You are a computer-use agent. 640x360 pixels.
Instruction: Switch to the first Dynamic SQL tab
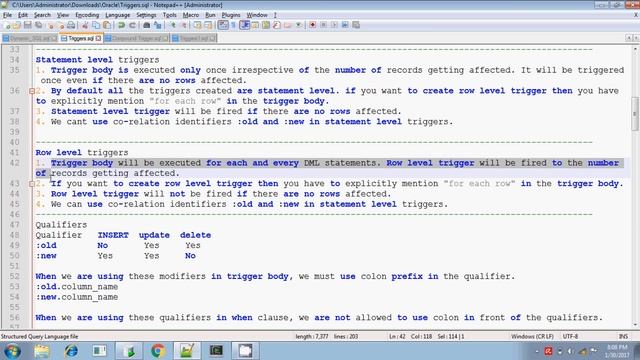29,38
